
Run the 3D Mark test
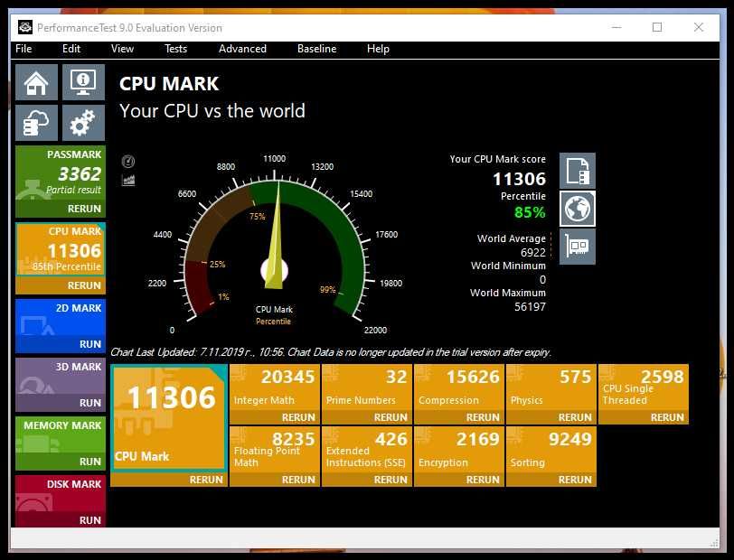[90, 403]
